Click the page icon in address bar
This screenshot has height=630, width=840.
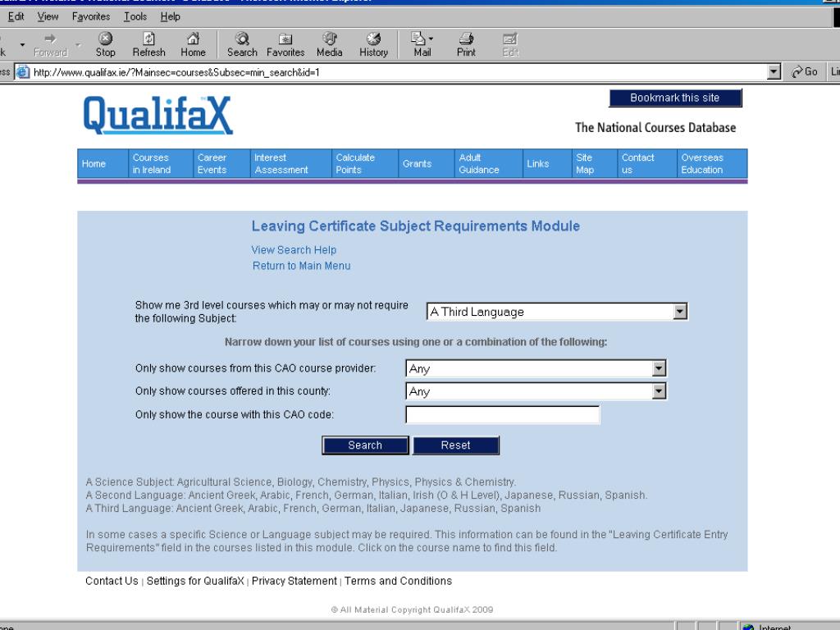tap(22, 72)
